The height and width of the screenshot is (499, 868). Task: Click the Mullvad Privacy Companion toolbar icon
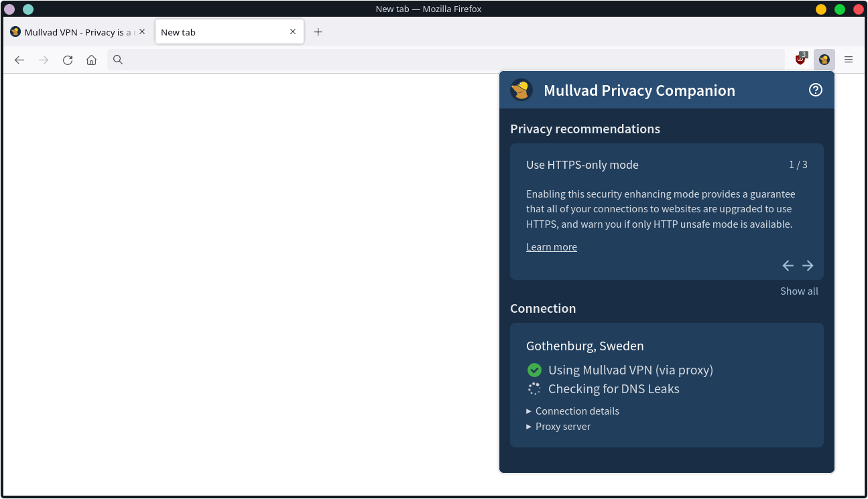pos(824,60)
